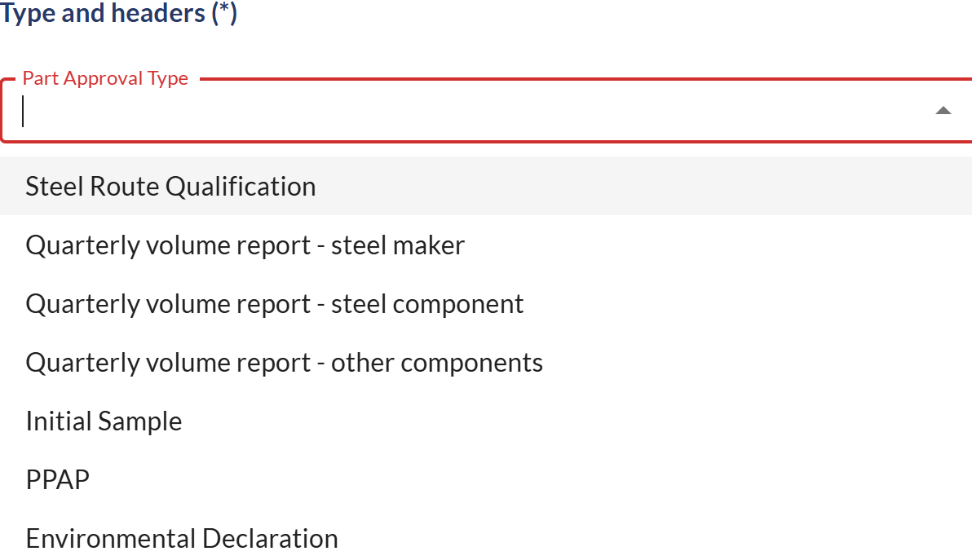Select the steel component quarterly report entry
Viewport: 972px width, 560px height.
[274, 304]
